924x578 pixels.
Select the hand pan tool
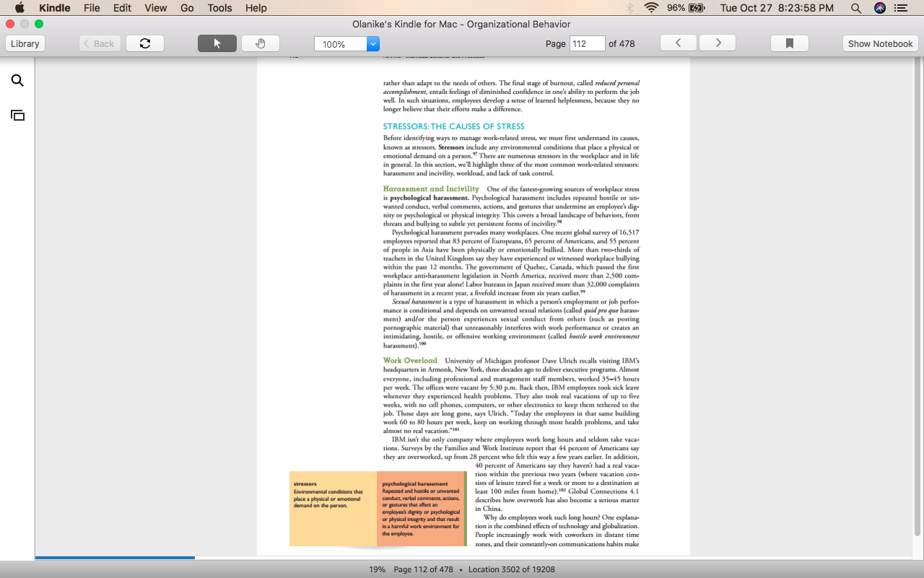point(261,43)
